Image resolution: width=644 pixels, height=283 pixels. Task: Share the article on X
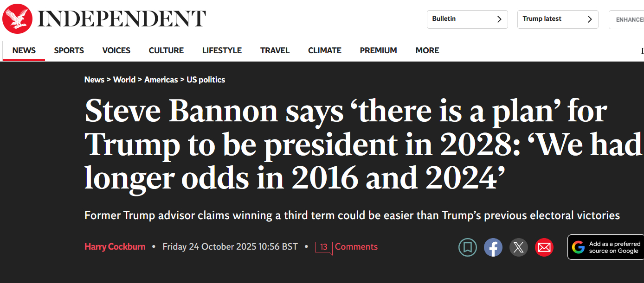pyautogui.click(x=519, y=247)
